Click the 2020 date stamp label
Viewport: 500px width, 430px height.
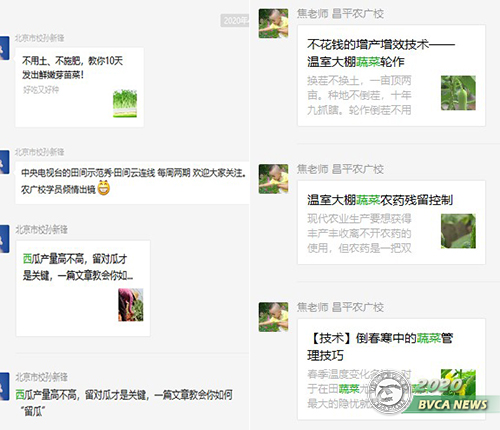click(235, 21)
